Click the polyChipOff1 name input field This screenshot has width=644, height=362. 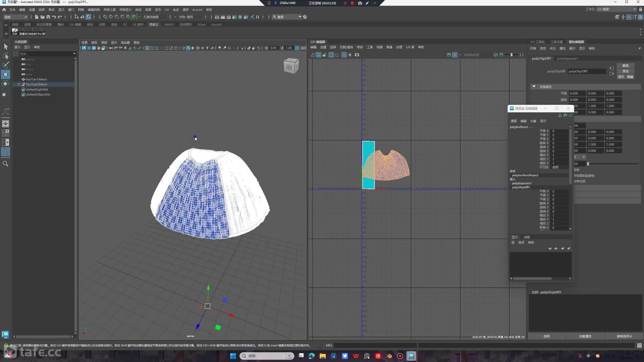click(587, 71)
